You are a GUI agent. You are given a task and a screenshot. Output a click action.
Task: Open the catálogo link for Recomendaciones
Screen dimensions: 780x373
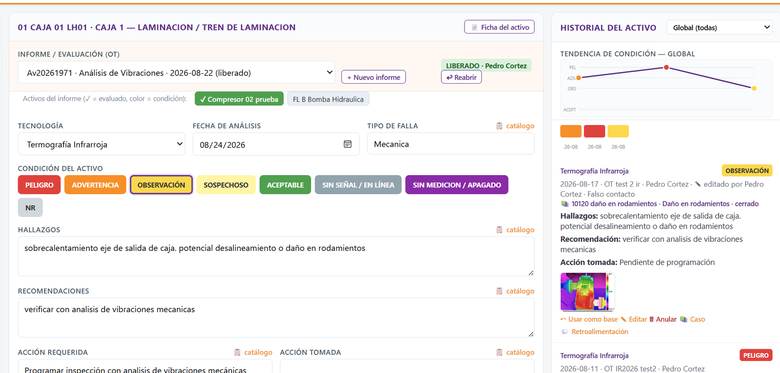[x=515, y=291]
